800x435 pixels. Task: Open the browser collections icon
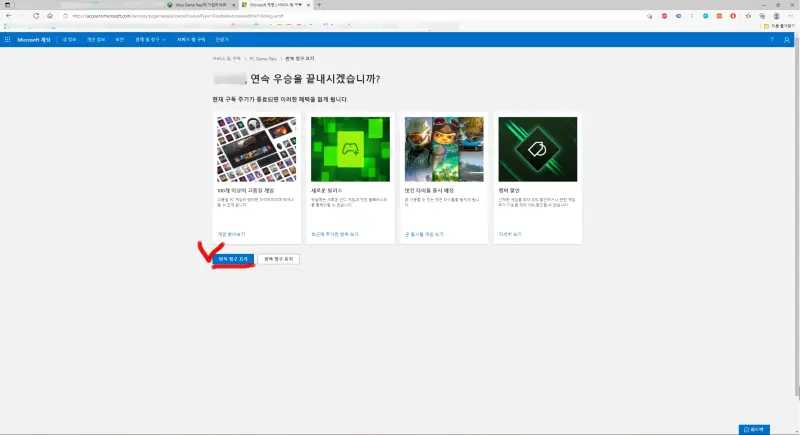coord(762,16)
